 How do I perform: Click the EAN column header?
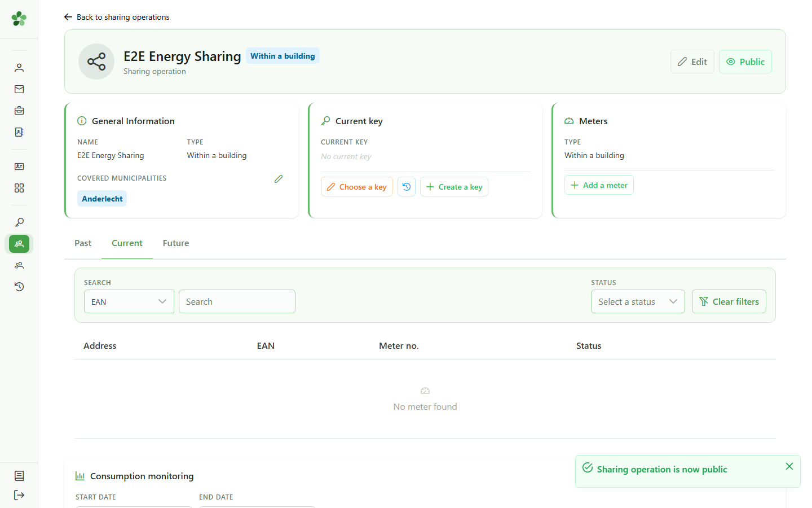coord(266,346)
